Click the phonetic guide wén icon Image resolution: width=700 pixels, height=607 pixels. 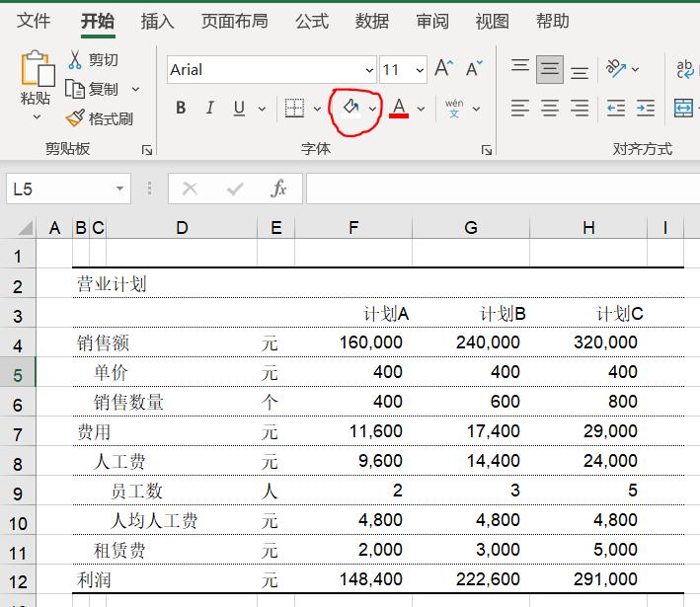[x=454, y=108]
